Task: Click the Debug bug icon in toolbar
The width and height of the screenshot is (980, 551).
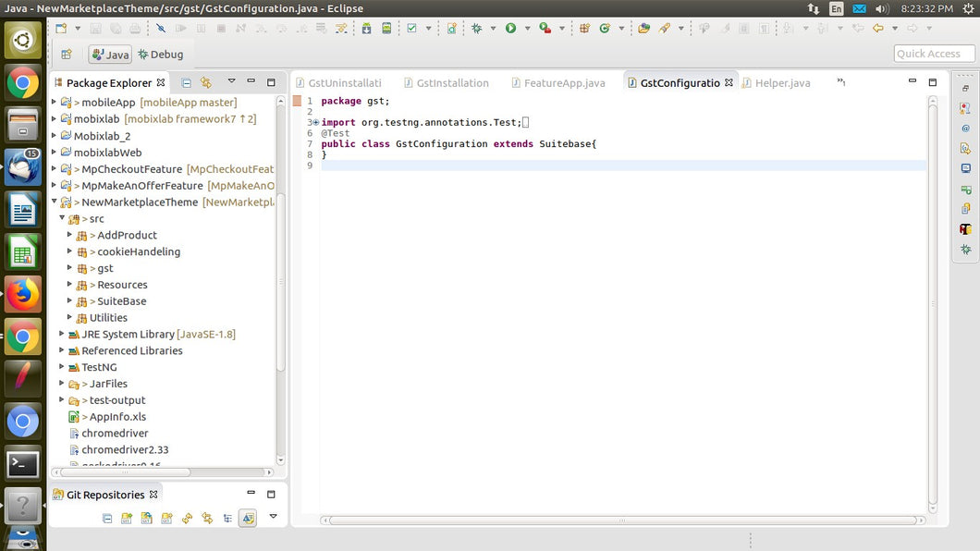Action: 477,29
